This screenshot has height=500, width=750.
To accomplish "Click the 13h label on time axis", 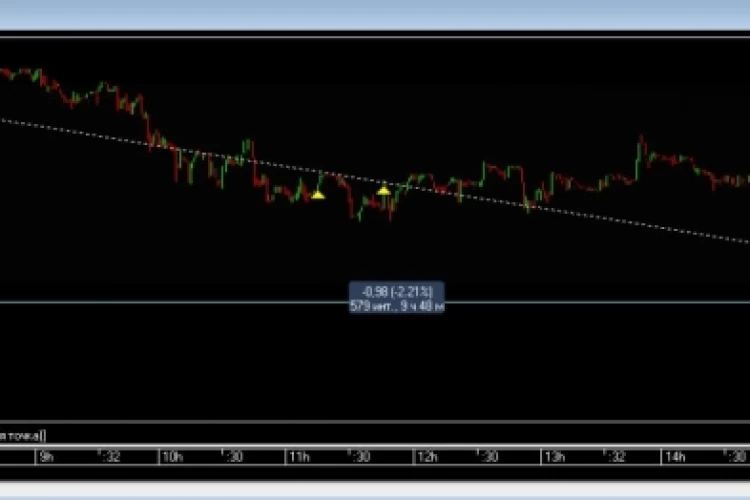I will tap(555, 457).
